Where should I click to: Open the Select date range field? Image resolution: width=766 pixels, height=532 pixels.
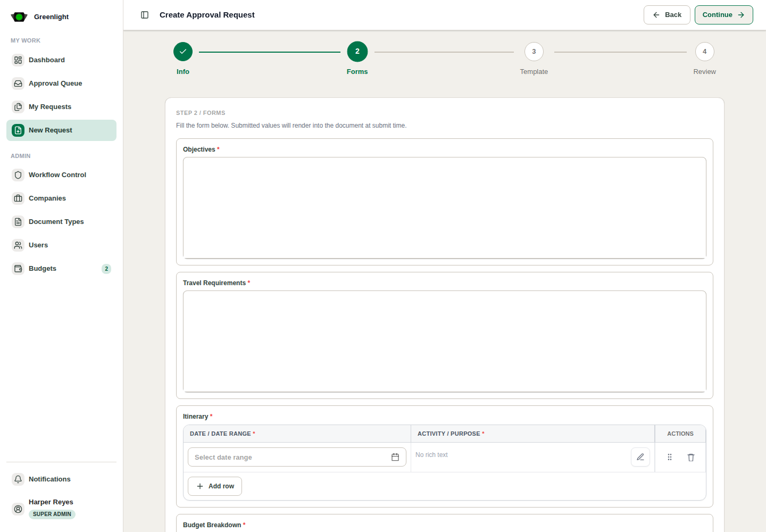pyautogui.click(x=297, y=457)
